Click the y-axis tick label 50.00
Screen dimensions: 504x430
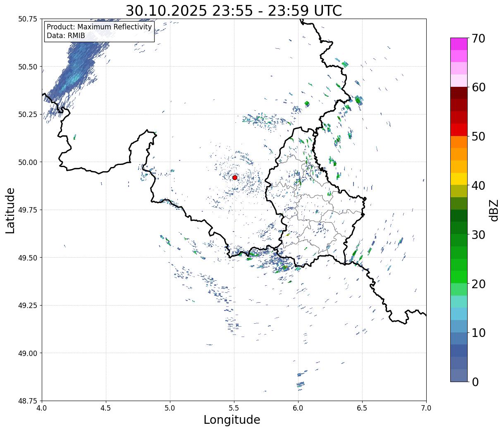coord(28,162)
